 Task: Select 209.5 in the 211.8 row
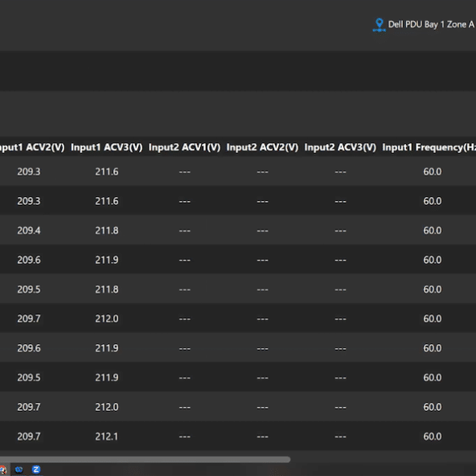click(28, 290)
